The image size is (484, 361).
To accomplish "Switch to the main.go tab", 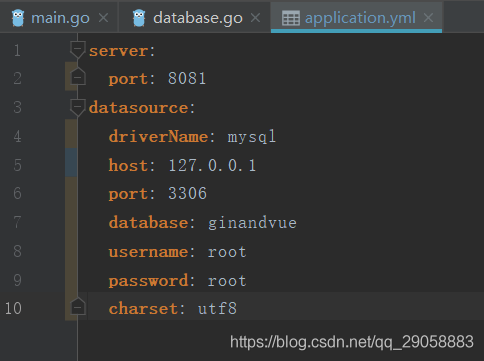I will coord(60,18).
